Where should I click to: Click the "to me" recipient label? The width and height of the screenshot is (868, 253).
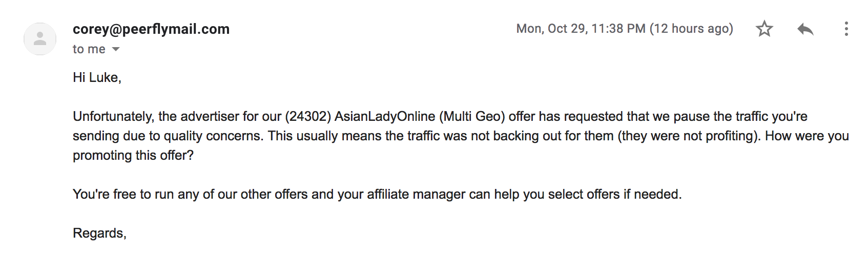click(89, 49)
